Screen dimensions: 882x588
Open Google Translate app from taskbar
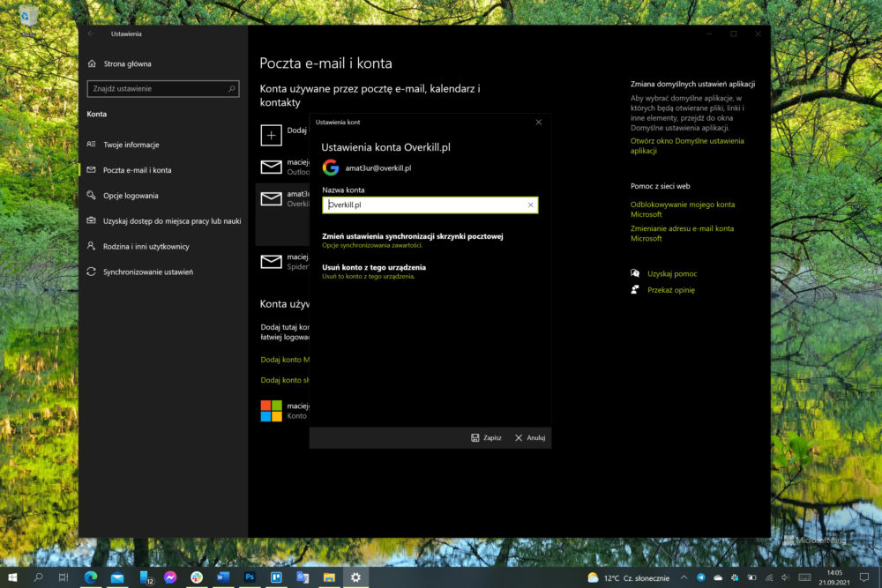tap(303, 577)
